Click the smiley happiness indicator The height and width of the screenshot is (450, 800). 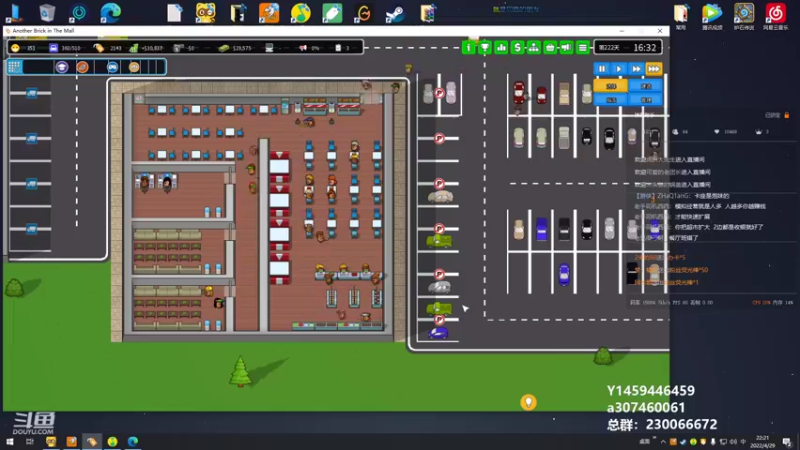click(15, 48)
